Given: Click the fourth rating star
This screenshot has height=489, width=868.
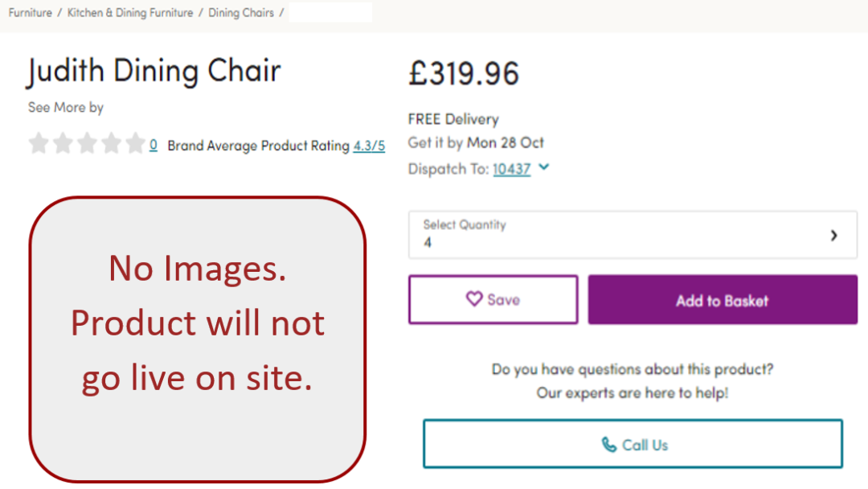Looking at the screenshot, I should (x=111, y=144).
